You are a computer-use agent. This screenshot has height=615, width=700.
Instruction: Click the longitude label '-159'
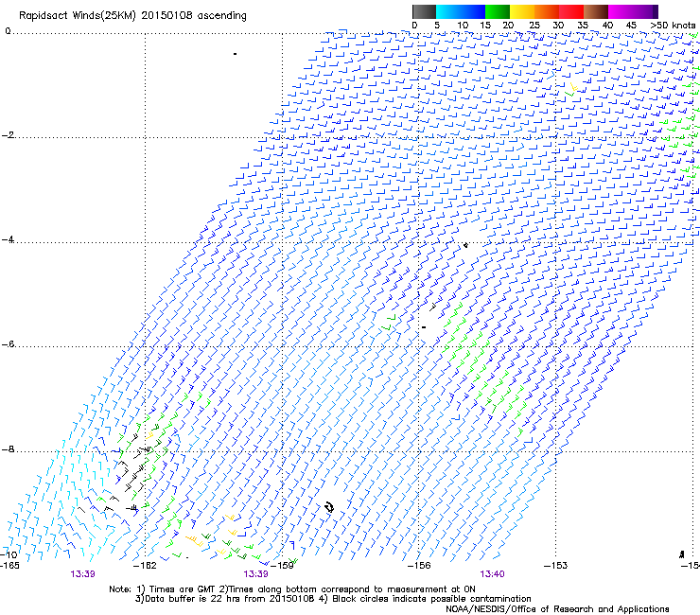tap(282, 566)
